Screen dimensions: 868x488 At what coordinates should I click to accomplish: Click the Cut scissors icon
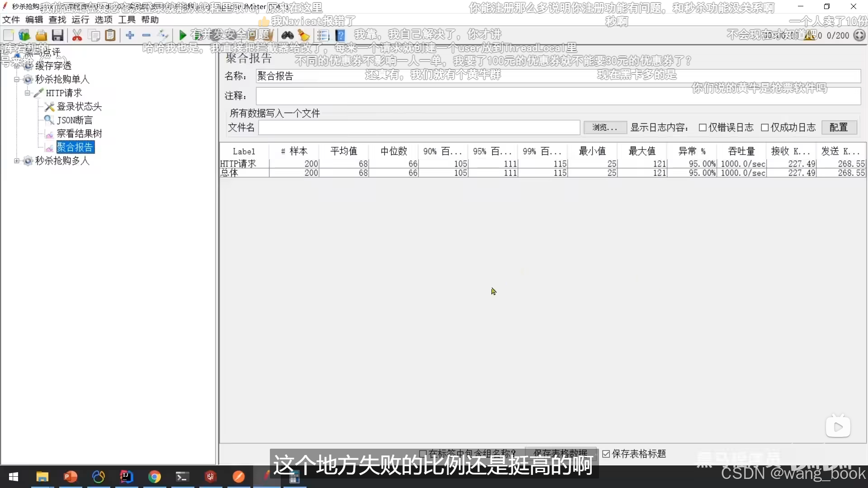pyautogui.click(x=77, y=35)
